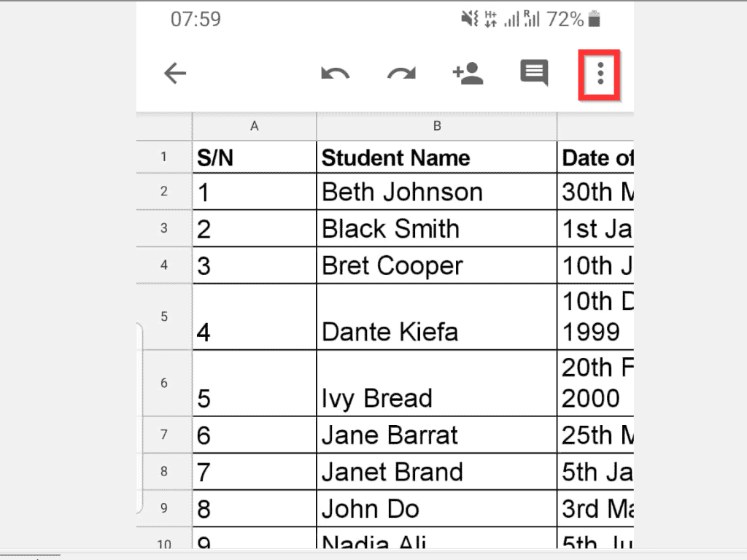Open the comments icon
The height and width of the screenshot is (560, 747).
(x=534, y=73)
